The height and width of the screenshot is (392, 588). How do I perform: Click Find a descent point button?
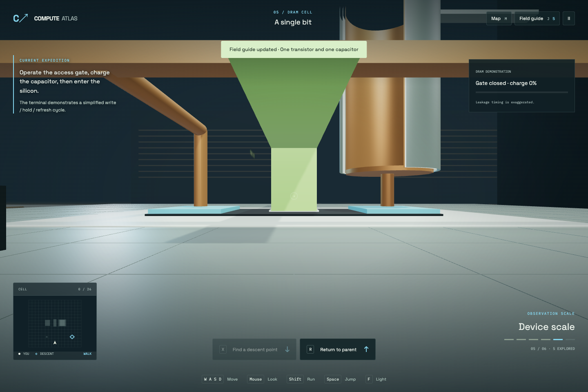click(255, 350)
